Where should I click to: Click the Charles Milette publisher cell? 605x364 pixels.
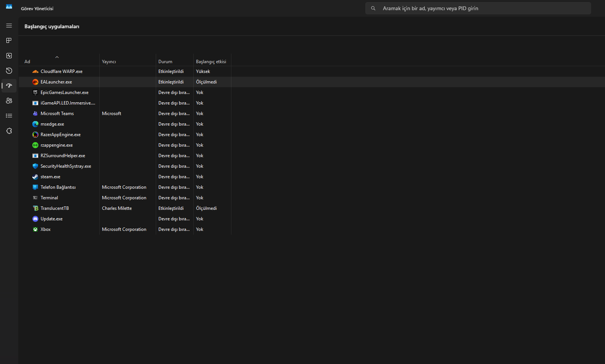(x=117, y=208)
